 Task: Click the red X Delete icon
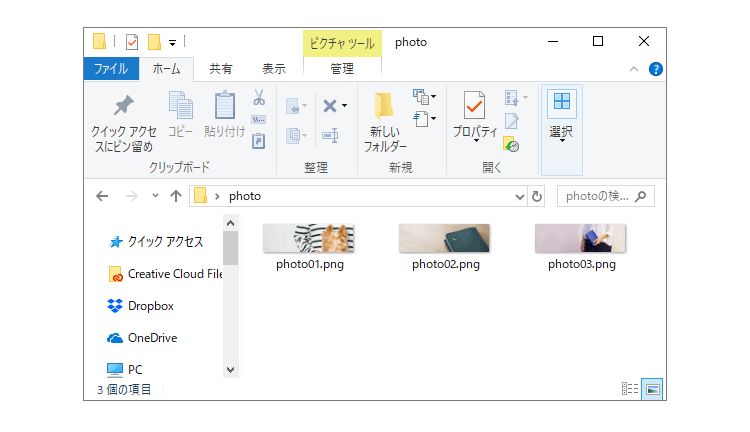coord(330,106)
